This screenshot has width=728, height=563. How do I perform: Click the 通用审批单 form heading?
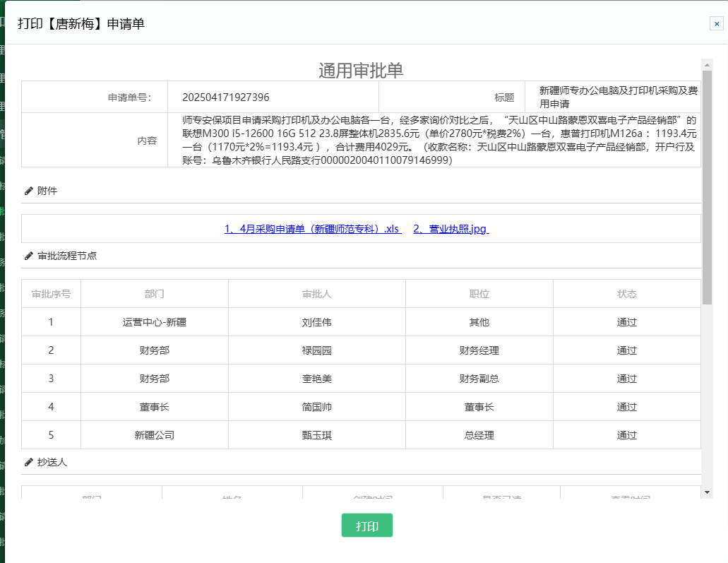[x=361, y=71]
